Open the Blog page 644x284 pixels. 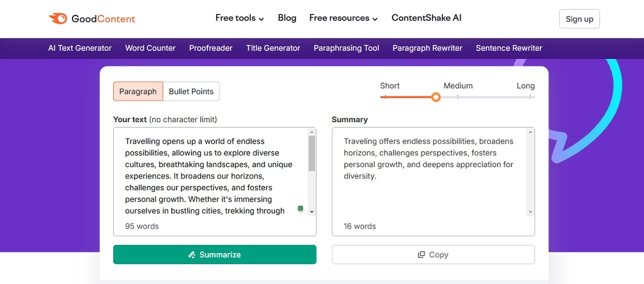pyautogui.click(x=287, y=18)
